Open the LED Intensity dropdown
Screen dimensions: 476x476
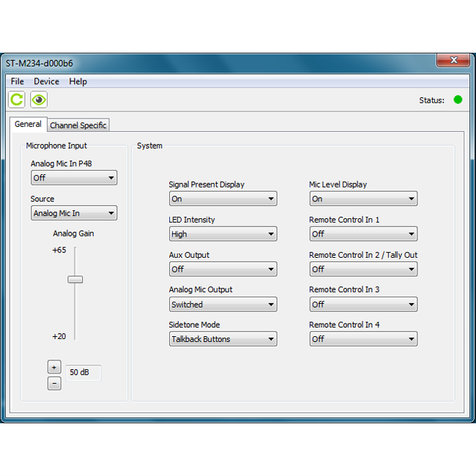[223, 234]
